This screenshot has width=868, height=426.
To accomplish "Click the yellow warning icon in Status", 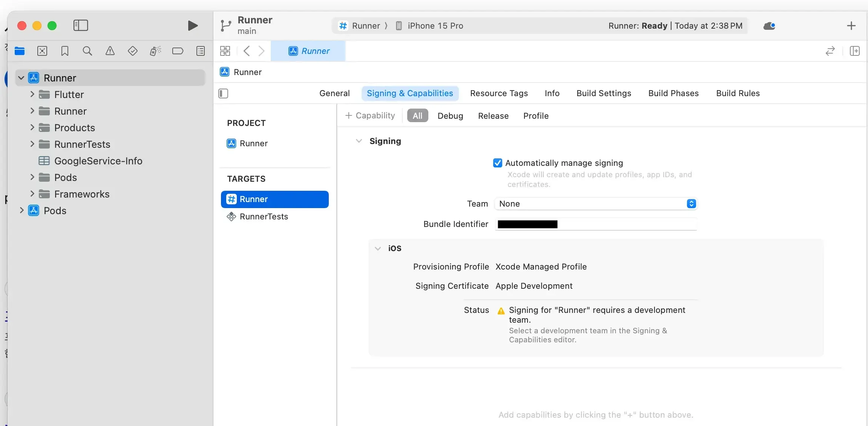I will [501, 311].
